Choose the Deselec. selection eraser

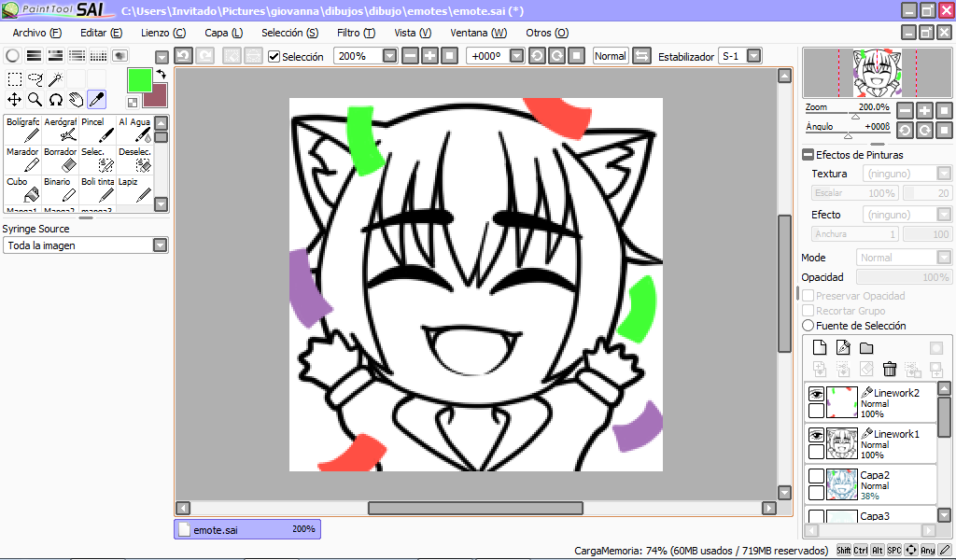point(134,160)
